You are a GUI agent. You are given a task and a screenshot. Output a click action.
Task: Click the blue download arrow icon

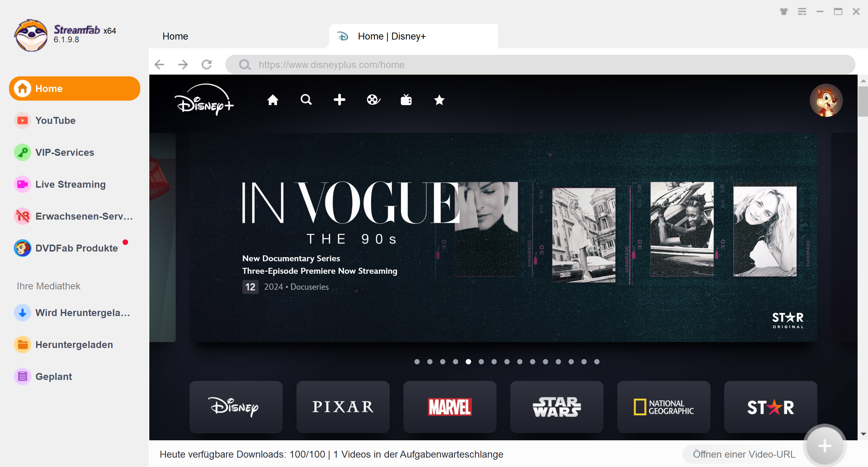click(23, 313)
